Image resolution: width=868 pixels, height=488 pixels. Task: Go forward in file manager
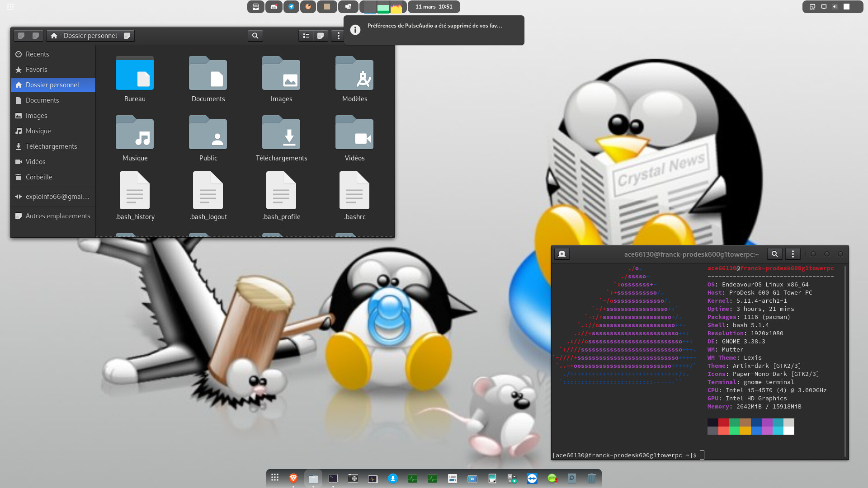(x=36, y=36)
